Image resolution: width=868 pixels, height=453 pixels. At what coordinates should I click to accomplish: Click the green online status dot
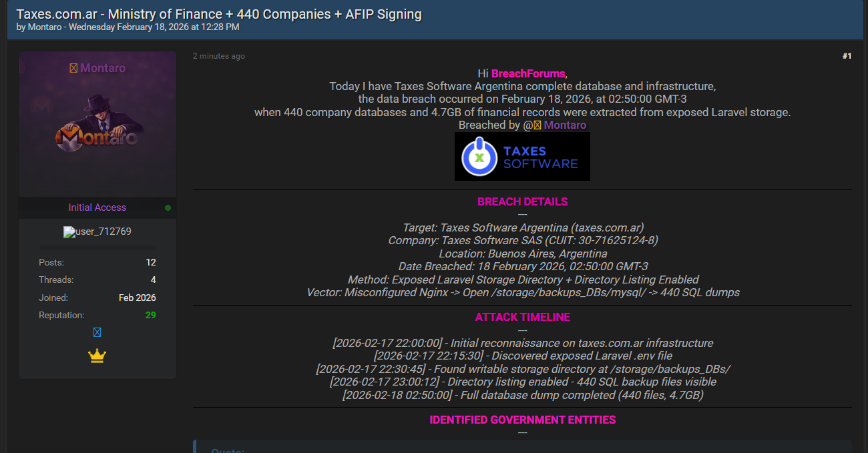click(x=168, y=207)
